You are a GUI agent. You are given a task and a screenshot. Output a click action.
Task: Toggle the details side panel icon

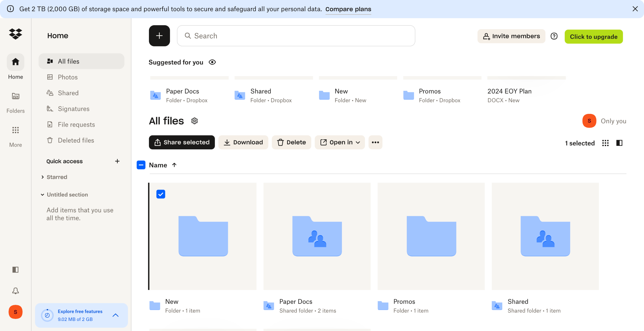click(x=619, y=143)
